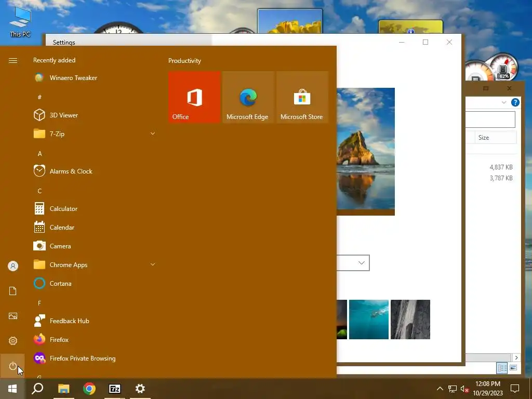
Task: Switch to large icons view
Action: click(513, 368)
